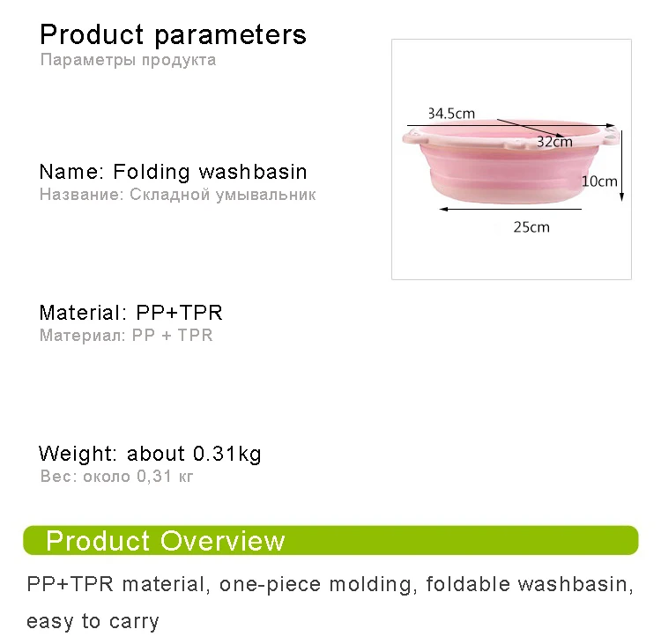This screenshot has width=661, height=644.
Task: Click the green Product Overview banner
Action: [330, 540]
